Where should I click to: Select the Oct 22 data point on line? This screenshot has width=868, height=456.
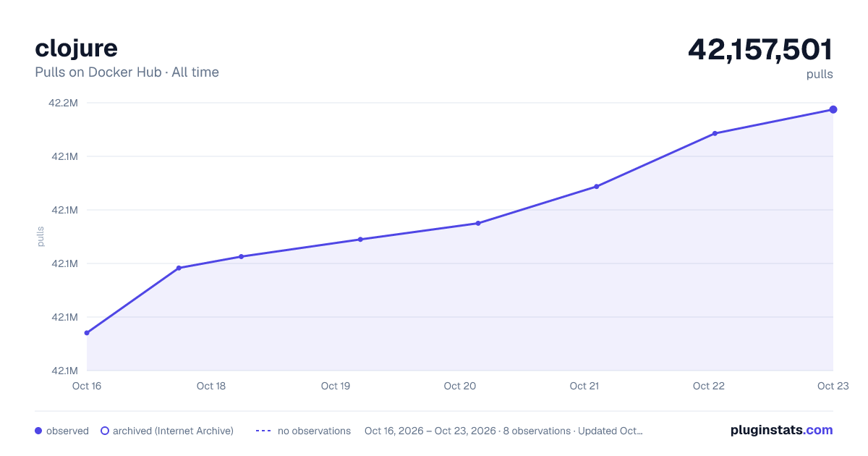click(x=715, y=133)
